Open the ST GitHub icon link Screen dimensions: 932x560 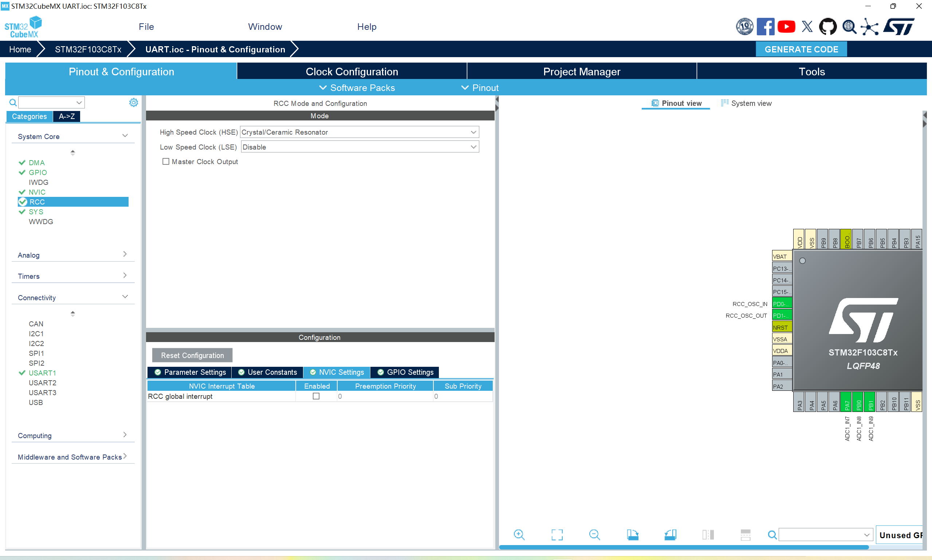coord(827,27)
